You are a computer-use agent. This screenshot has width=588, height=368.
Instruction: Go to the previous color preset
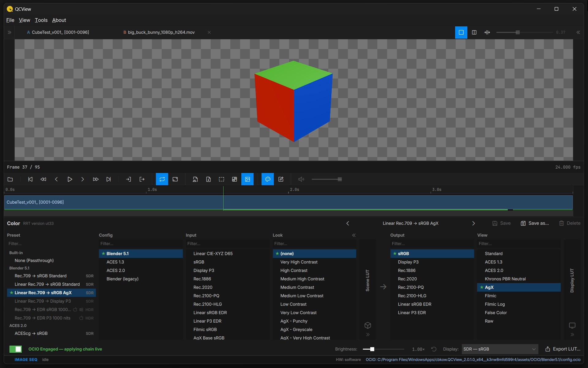[x=348, y=224]
